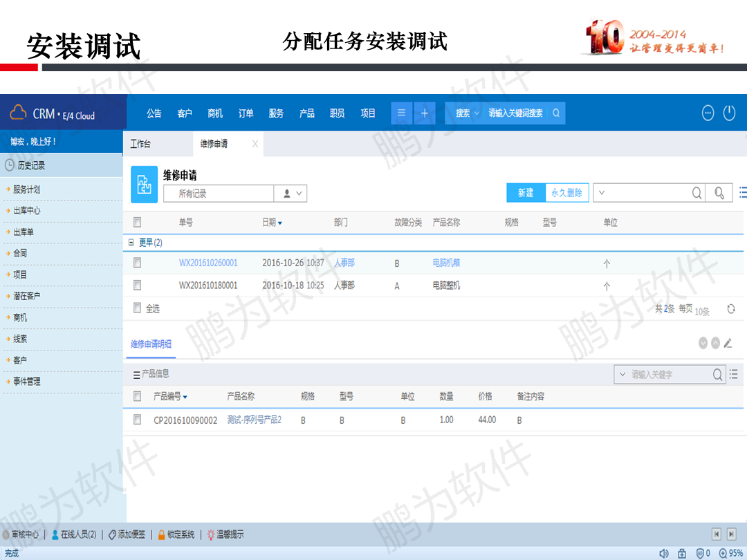747x560 pixels.
Task: Collapse the 产品信息 section
Action: click(136, 375)
